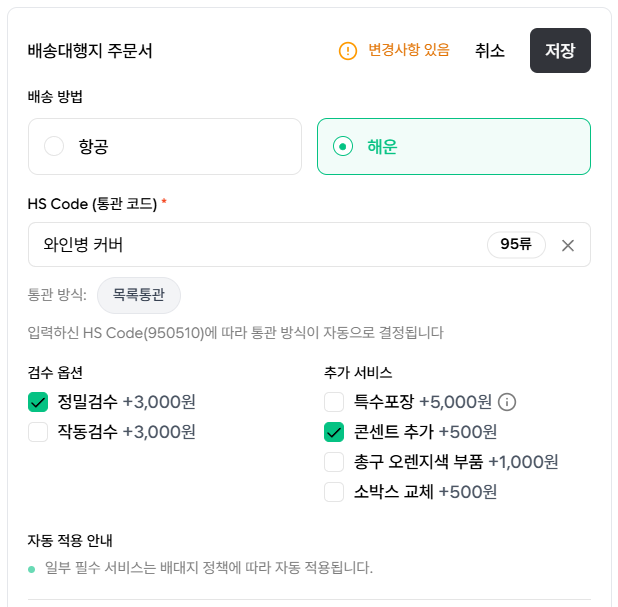Screen dimensions: 618x607
Task: Tick the 총구 오렌지색 부품 checkbox
Action: click(x=334, y=462)
